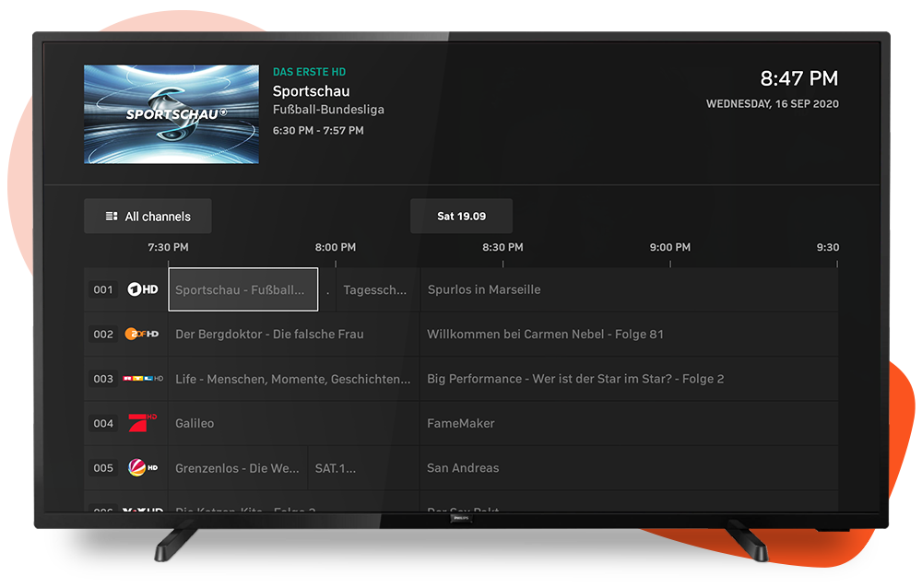Click the ProSieben HD channel logo
922x588 pixels.
(142, 423)
